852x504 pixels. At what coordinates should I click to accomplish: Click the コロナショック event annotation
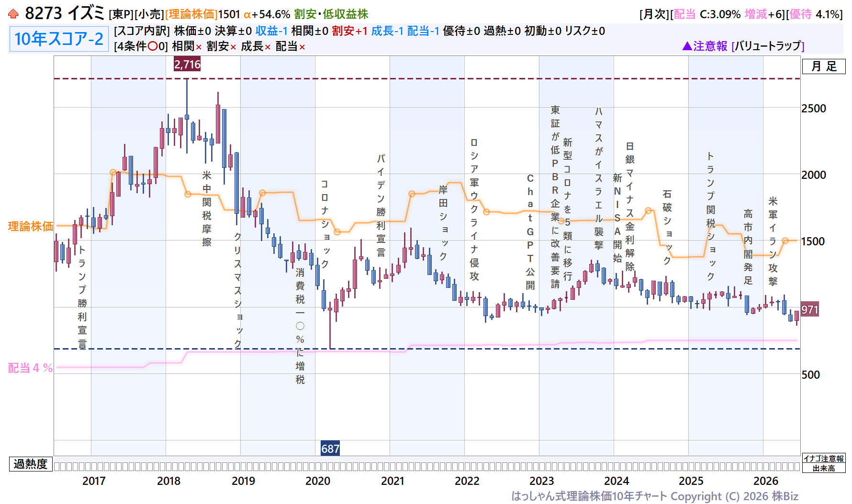point(325,224)
